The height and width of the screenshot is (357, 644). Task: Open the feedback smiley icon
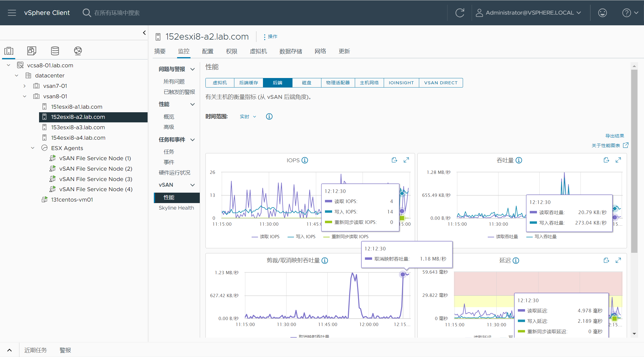pos(603,13)
